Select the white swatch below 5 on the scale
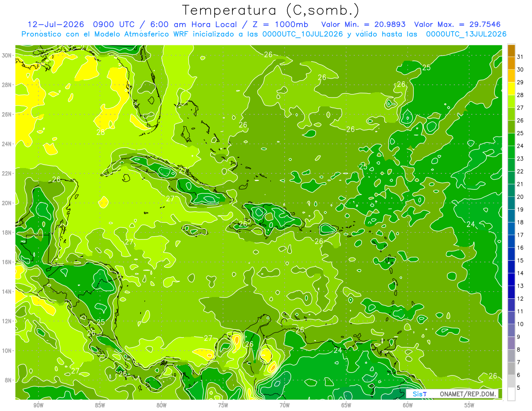 click(x=511, y=394)
